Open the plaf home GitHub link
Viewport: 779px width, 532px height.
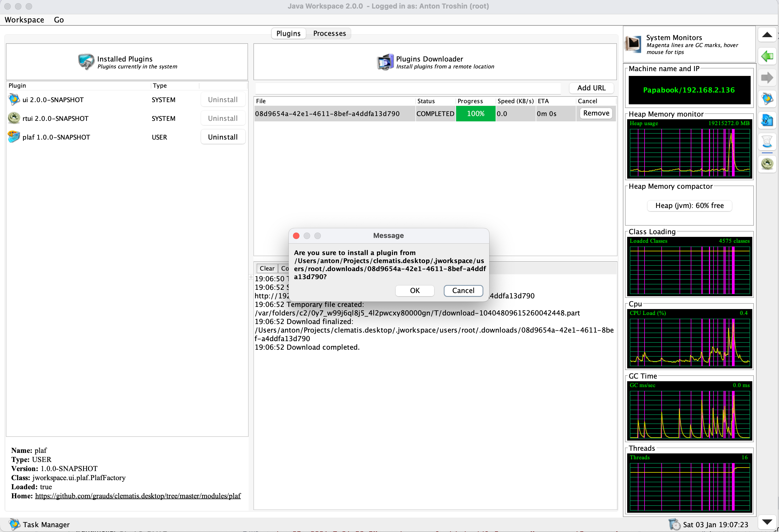[138, 496]
